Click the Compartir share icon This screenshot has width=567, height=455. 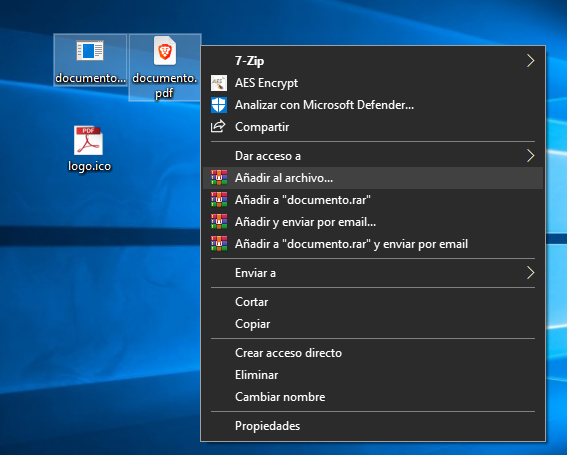218,127
